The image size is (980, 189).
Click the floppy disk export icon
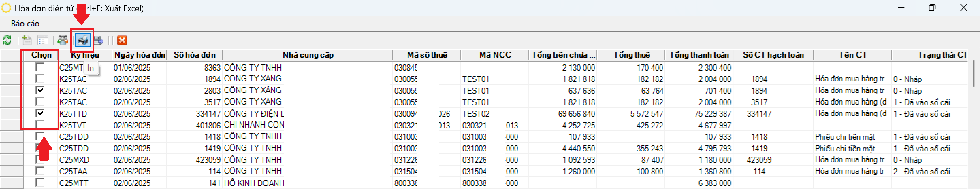pos(98,40)
